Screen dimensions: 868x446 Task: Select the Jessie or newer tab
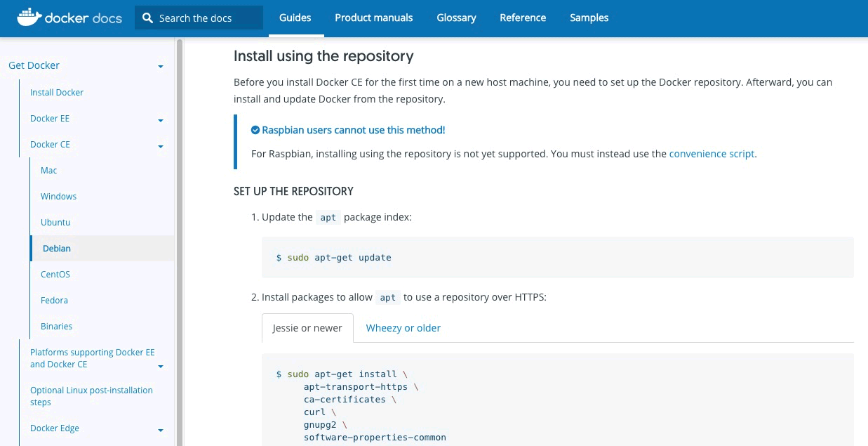pyautogui.click(x=307, y=328)
